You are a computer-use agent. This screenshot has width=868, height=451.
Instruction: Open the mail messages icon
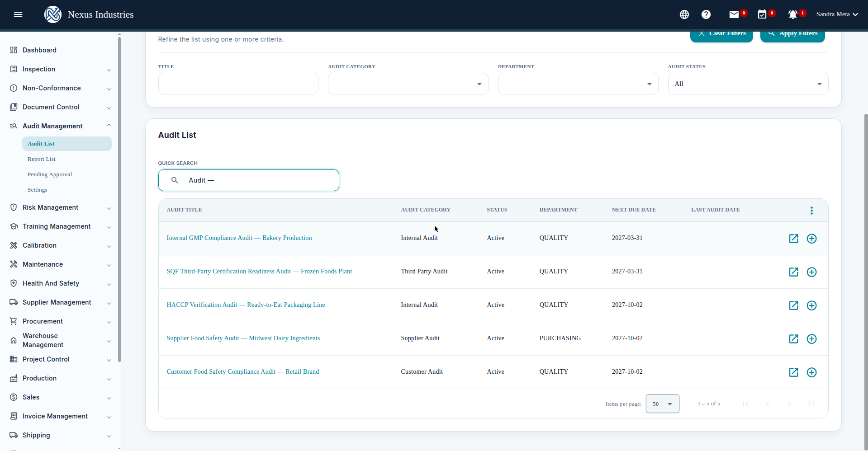point(734,14)
